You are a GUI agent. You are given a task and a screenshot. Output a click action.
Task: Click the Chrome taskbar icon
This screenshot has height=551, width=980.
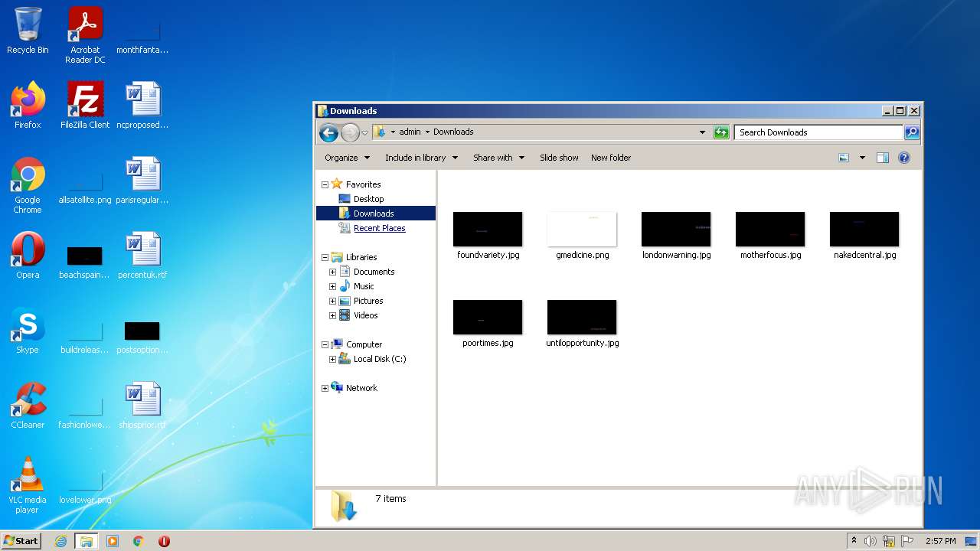coord(139,541)
